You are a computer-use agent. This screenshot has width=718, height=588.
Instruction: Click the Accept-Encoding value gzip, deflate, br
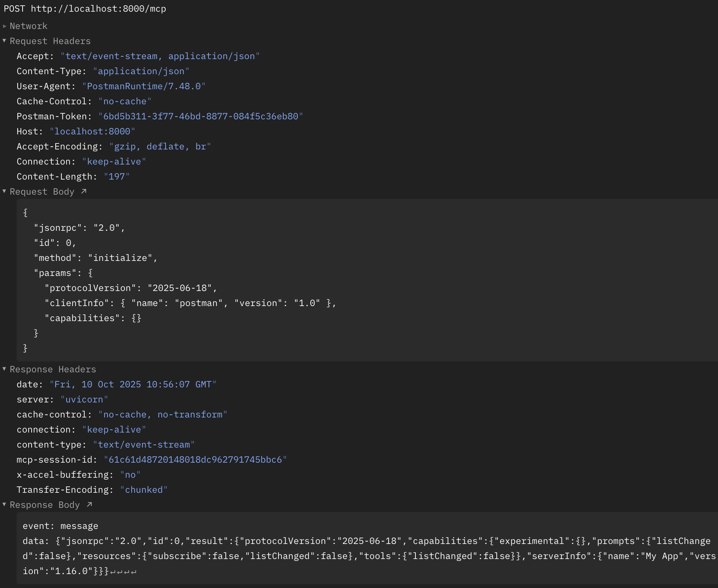pyautogui.click(x=160, y=146)
